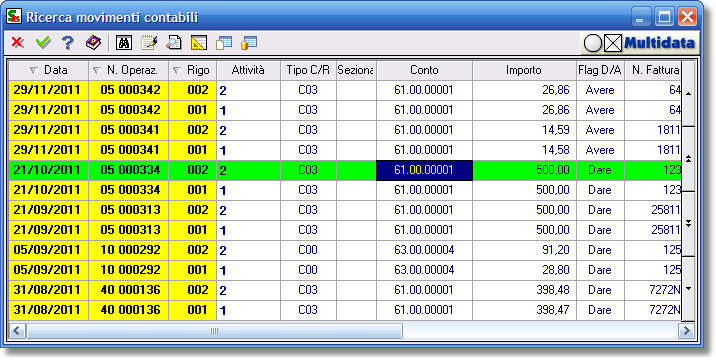Jump to last record with bottom arrow
716x360 pixels.
688,288
